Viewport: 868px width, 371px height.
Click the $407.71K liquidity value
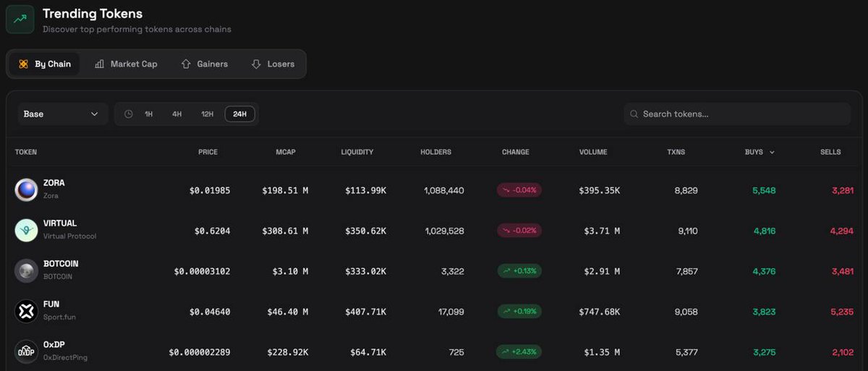365,312
